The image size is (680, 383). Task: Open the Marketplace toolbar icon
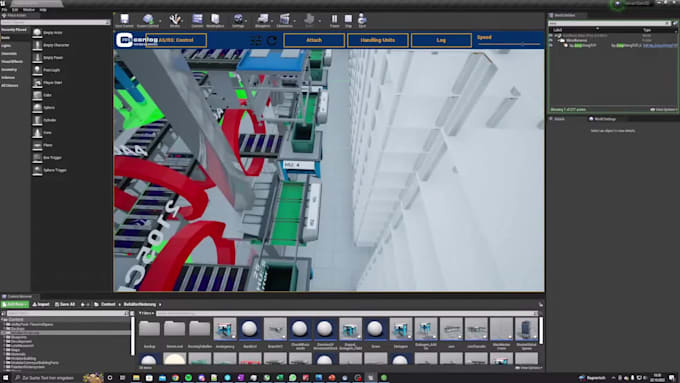[215, 20]
